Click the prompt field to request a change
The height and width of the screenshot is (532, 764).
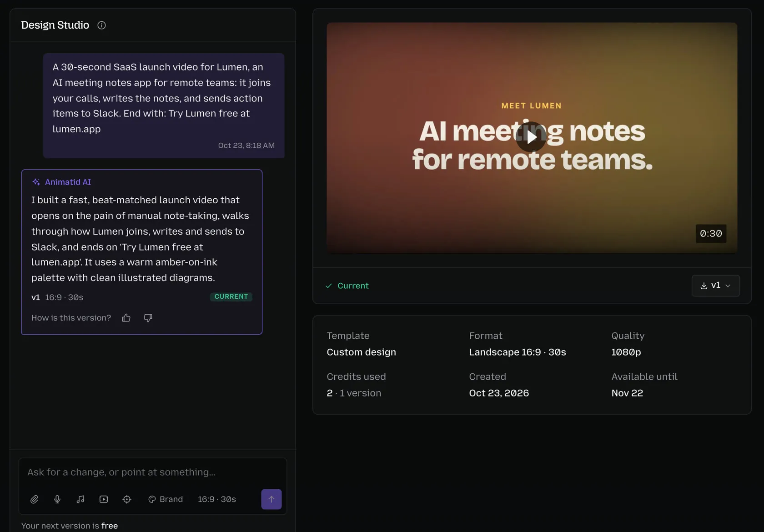pos(153,472)
